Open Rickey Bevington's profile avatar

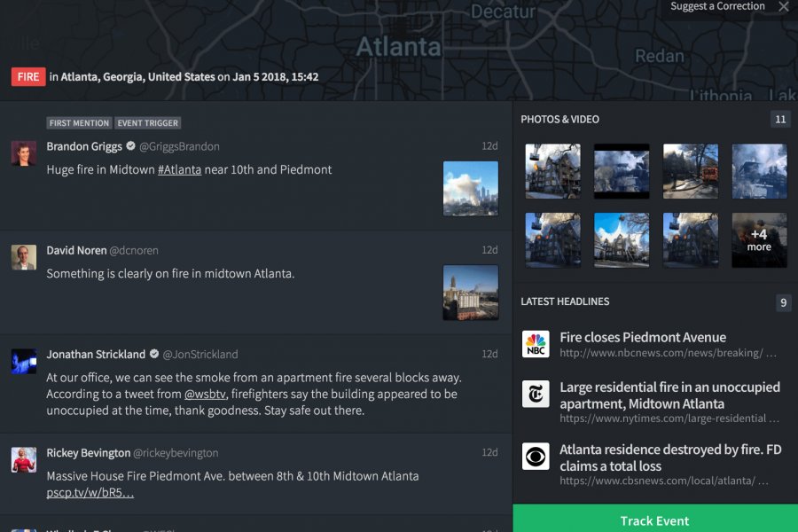(24, 459)
